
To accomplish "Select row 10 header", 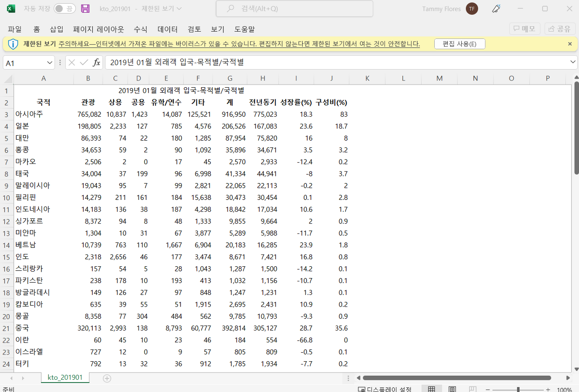I will coord(7,198).
